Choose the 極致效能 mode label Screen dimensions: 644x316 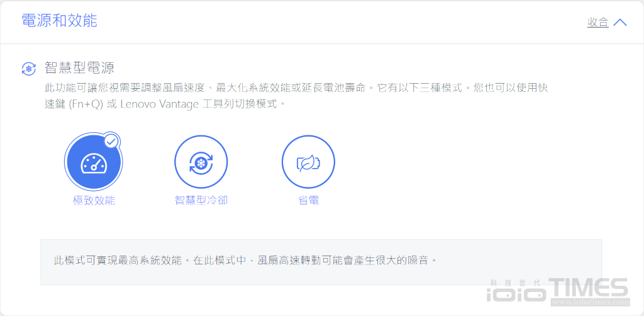[94, 201]
